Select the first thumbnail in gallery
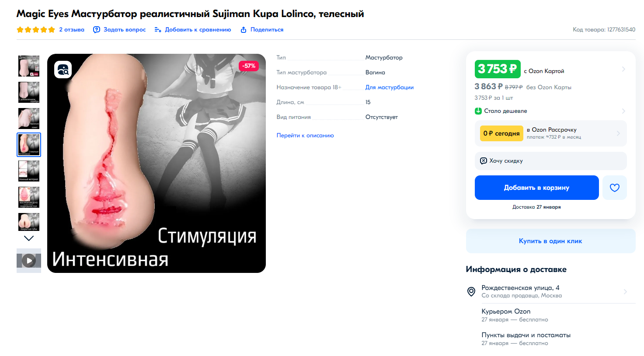The image size is (644, 356). [29, 66]
